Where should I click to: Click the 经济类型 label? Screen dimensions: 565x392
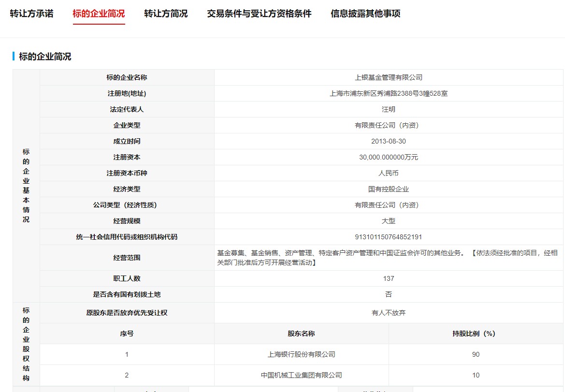[x=127, y=189]
